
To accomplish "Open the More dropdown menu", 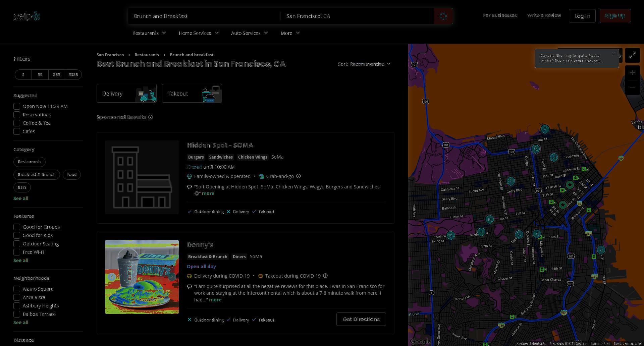I will [x=290, y=33].
